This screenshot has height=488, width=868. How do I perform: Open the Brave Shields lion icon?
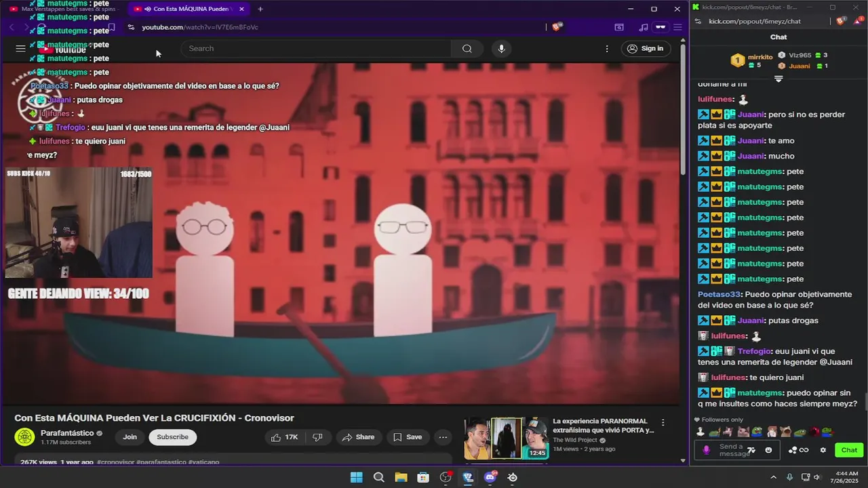[x=557, y=27]
